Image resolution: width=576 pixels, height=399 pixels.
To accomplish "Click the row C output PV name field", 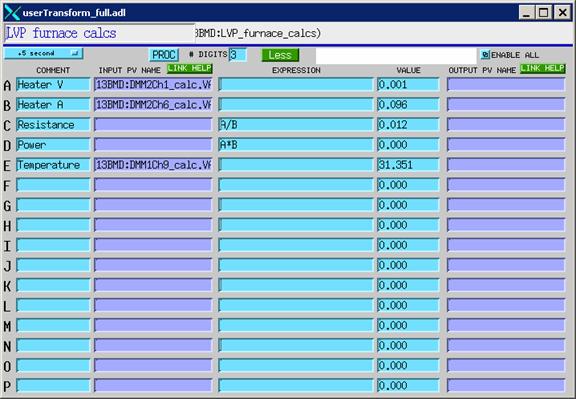I will 506,125.
